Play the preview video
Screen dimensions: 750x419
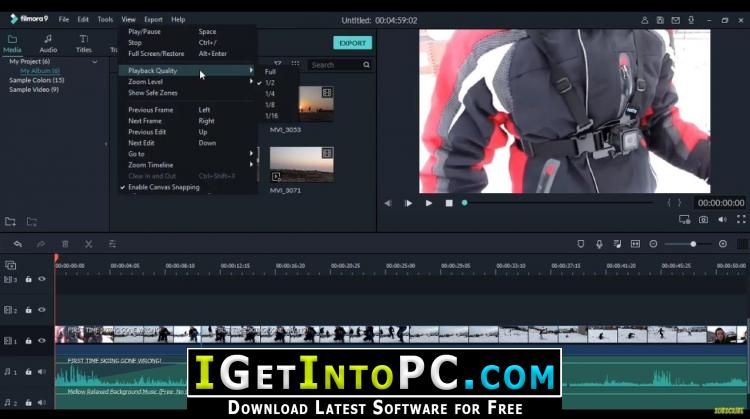click(429, 203)
